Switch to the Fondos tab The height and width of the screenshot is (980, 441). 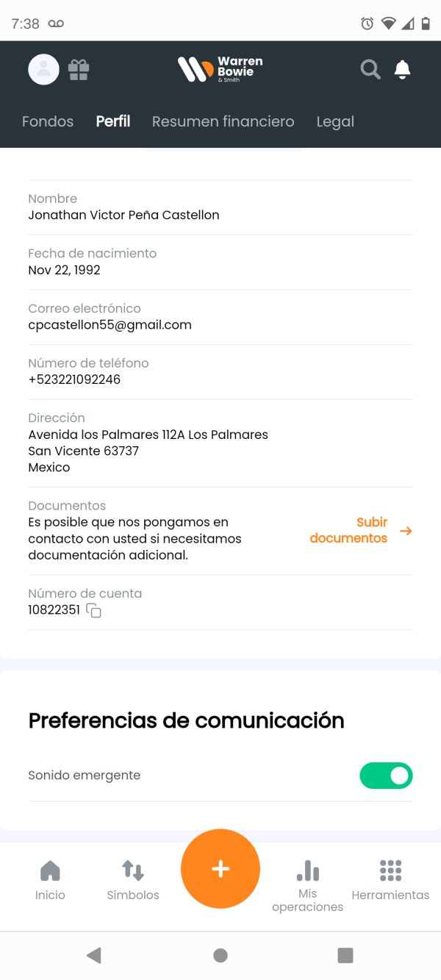coord(48,121)
